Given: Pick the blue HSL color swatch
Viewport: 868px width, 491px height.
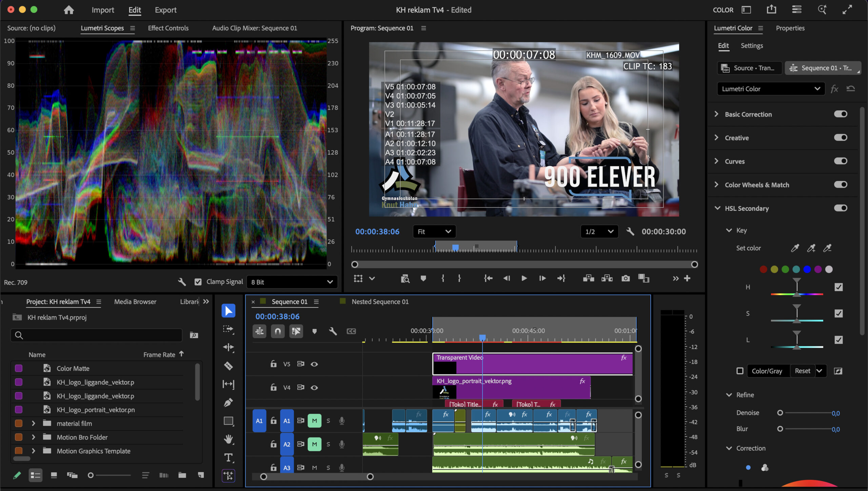Looking at the screenshot, I should (807, 269).
